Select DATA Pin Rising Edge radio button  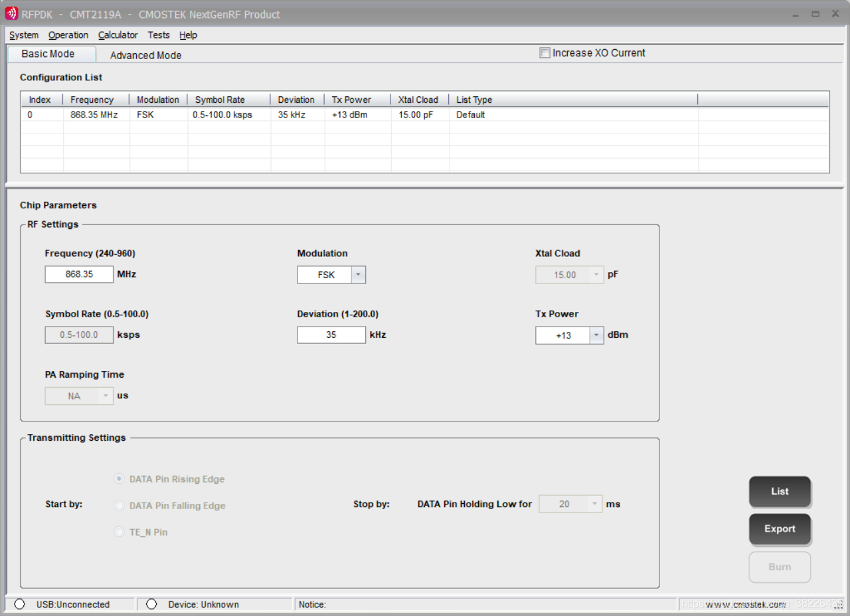tap(119, 479)
